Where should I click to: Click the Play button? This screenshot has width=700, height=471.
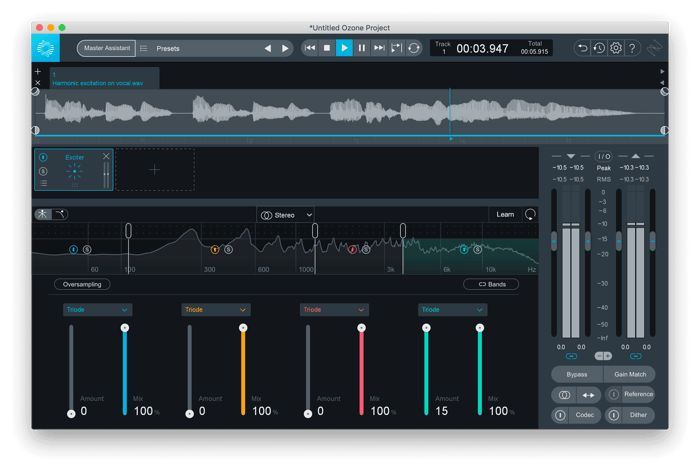tap(344, 48)
